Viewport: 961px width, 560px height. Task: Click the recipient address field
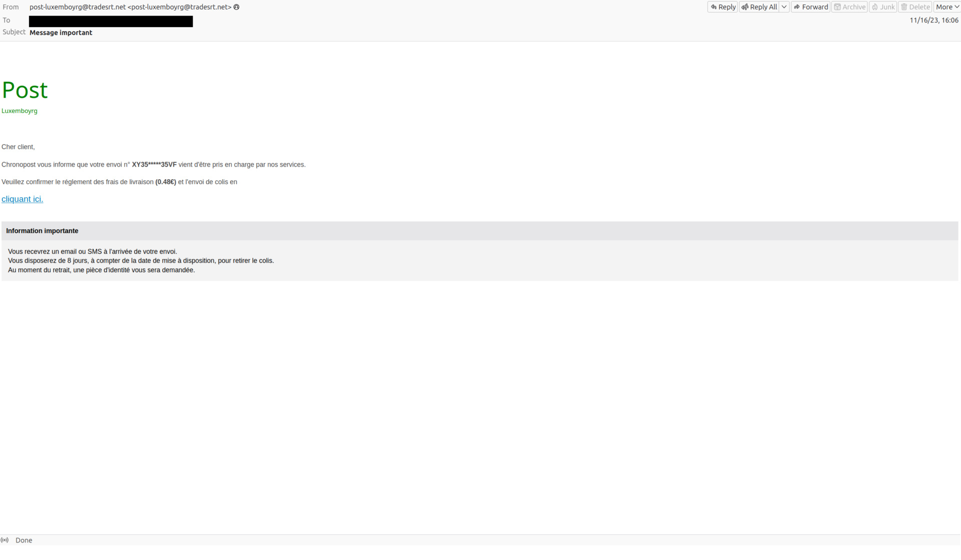pyautogui.click(x=110, y=20)
